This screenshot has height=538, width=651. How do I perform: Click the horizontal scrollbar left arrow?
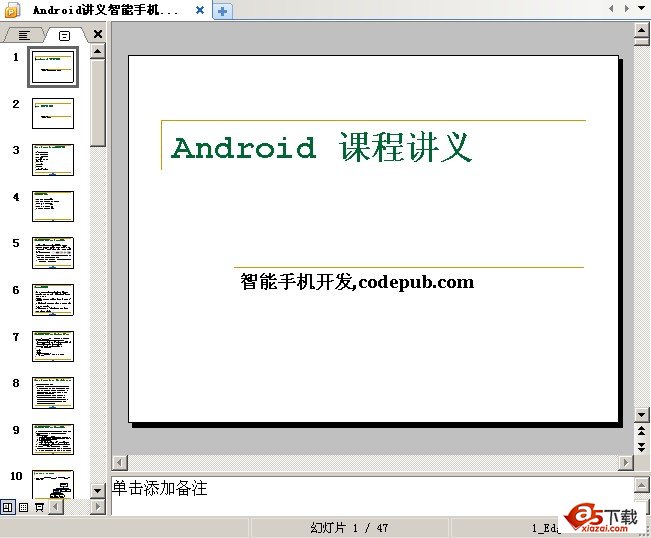click(120, 462)
